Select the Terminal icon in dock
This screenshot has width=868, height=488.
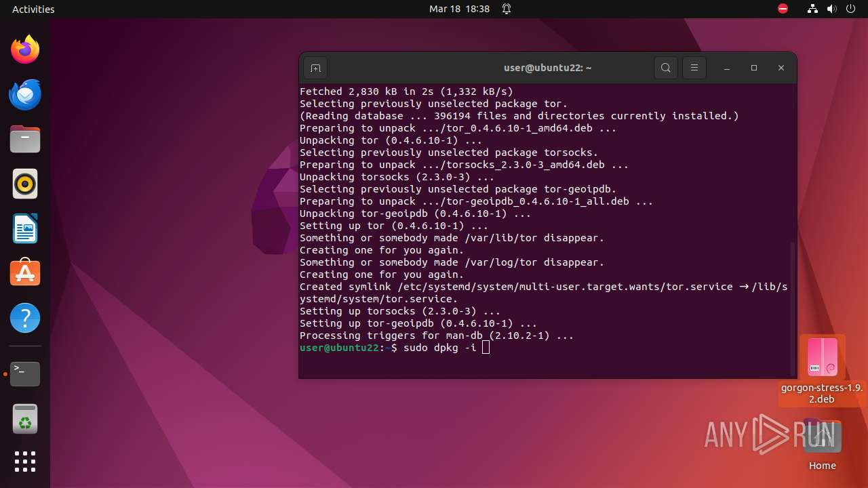tap(25, 373)
